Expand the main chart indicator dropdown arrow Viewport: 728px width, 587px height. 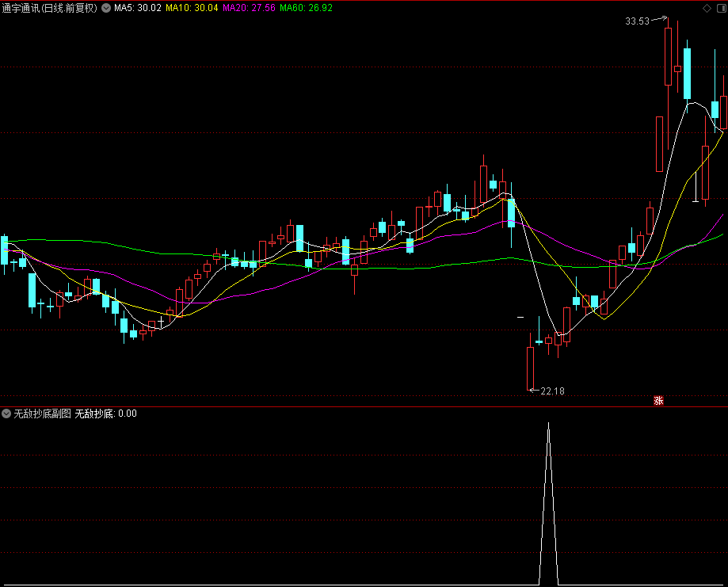click(106, 8)
